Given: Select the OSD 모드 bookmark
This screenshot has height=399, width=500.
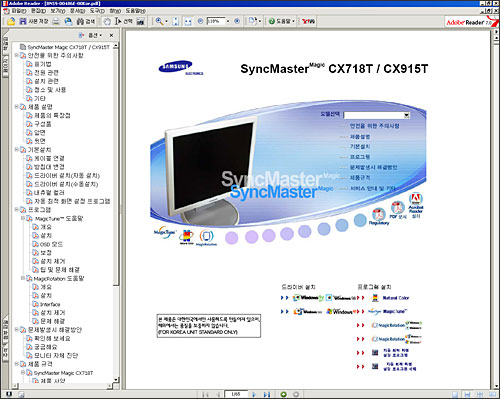Looking at the screenshot, I should (x=51, y=244).
